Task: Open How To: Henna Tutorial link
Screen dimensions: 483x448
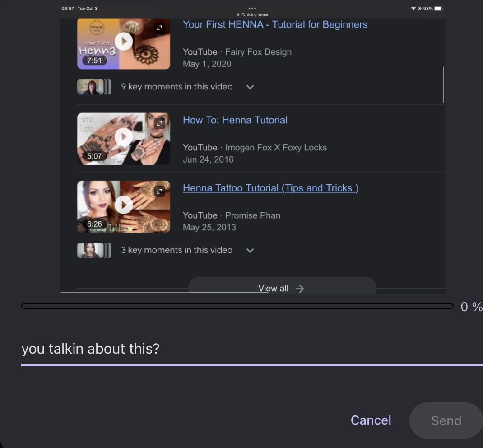Action: 235,120
